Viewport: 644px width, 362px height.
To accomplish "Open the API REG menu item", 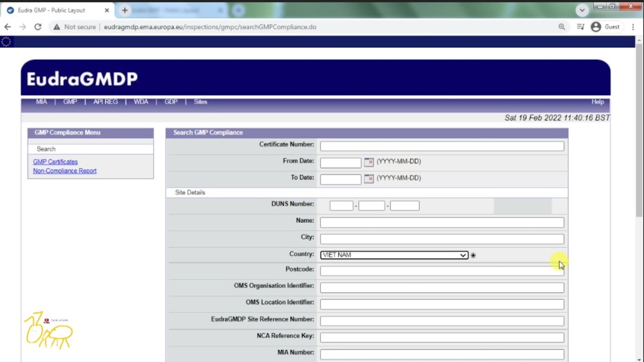I will coord(106,102).
